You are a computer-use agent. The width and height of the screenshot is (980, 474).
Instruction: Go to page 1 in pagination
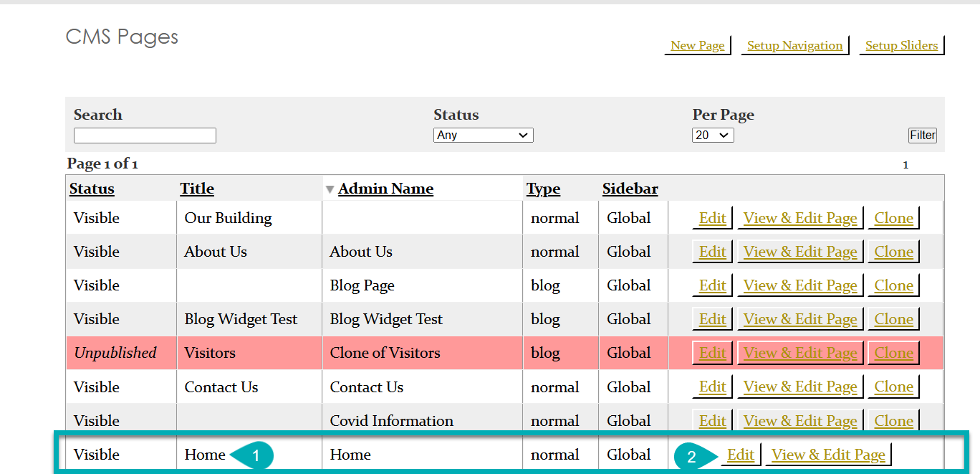pyautogui.click(x=905, y=165)
